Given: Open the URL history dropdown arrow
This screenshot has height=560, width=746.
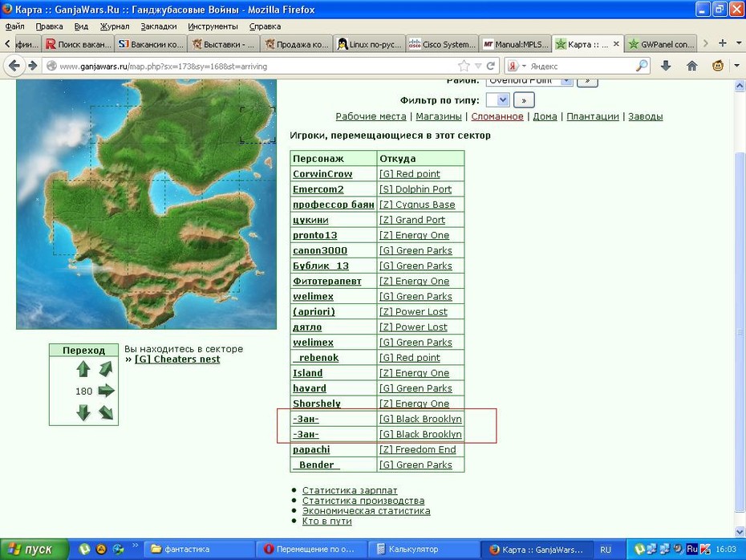Looking at the screenshot, I should (x=478, y=66).
